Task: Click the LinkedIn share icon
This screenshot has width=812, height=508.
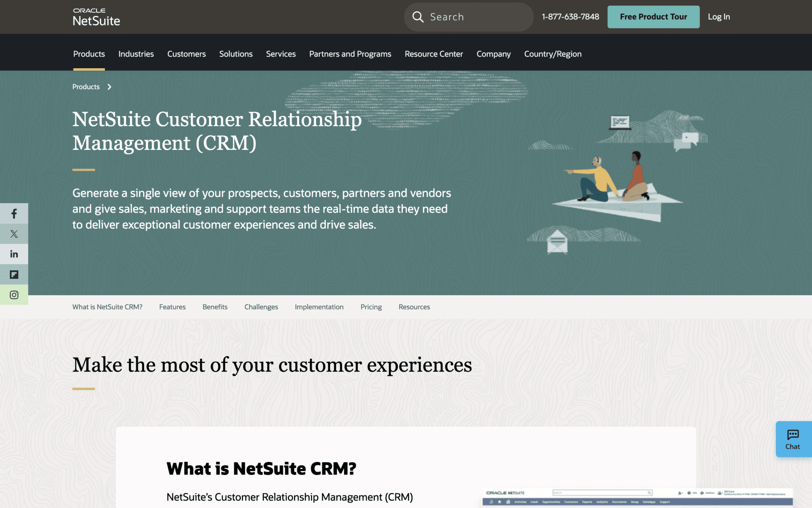Action: pyautogui.click(x=14, y=254)
